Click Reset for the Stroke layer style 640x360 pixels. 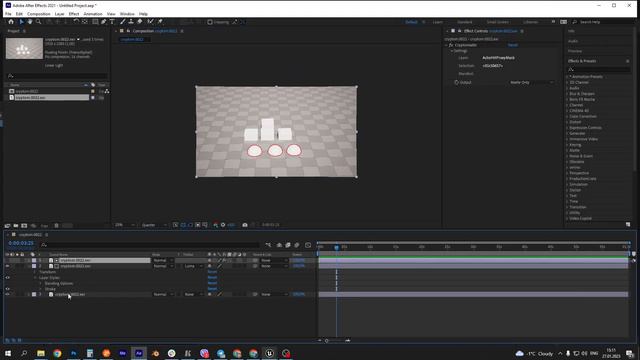[212, 289]
